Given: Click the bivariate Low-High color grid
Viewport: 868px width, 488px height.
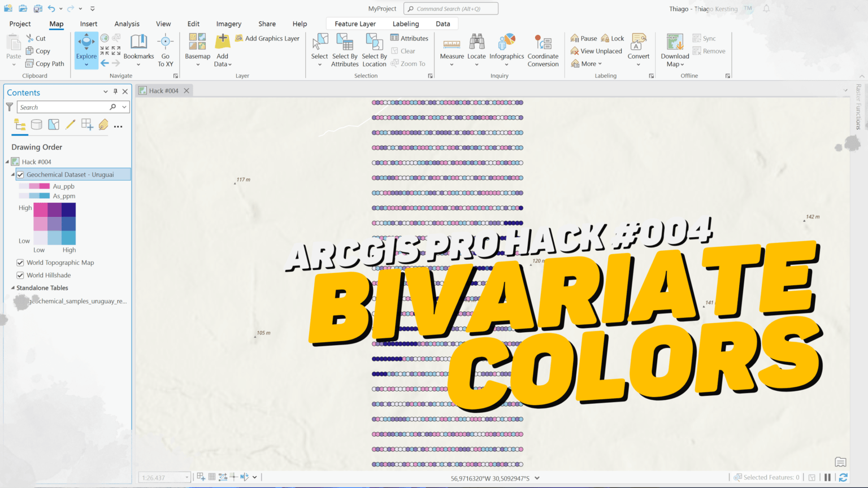Looking at the screenshot, I should pyautogui.click(x=55, y=224).
